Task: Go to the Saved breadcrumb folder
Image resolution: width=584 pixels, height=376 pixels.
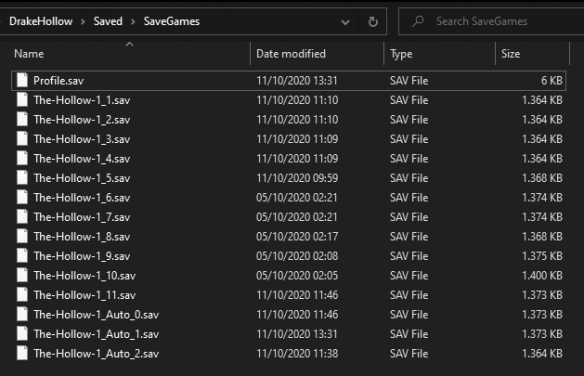Action: (108, 21)
